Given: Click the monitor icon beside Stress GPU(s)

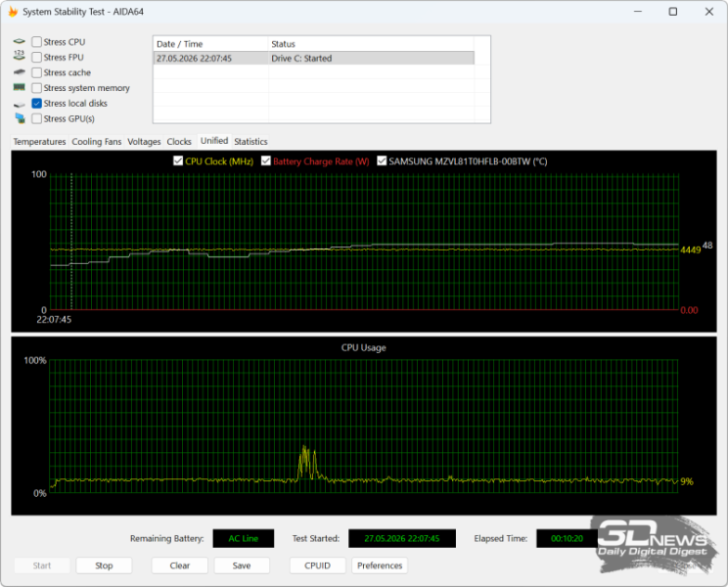Looking at the screenshot, I should 20,118.
